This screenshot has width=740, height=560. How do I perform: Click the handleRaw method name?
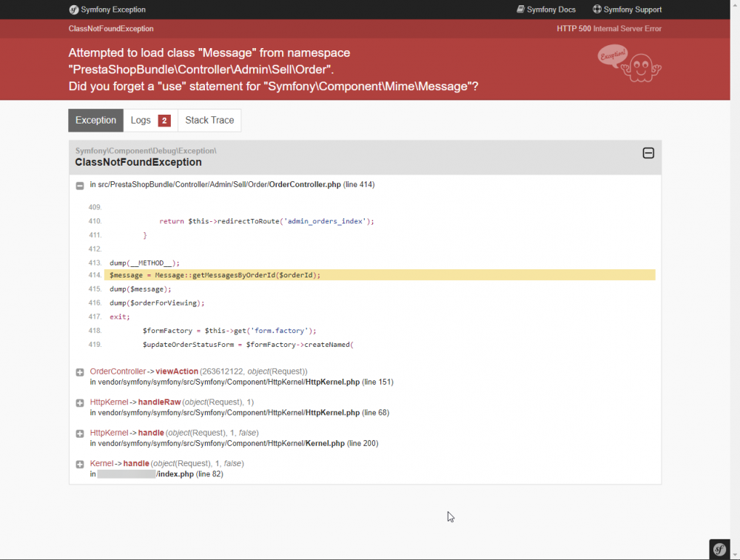(x=160, y=402)
